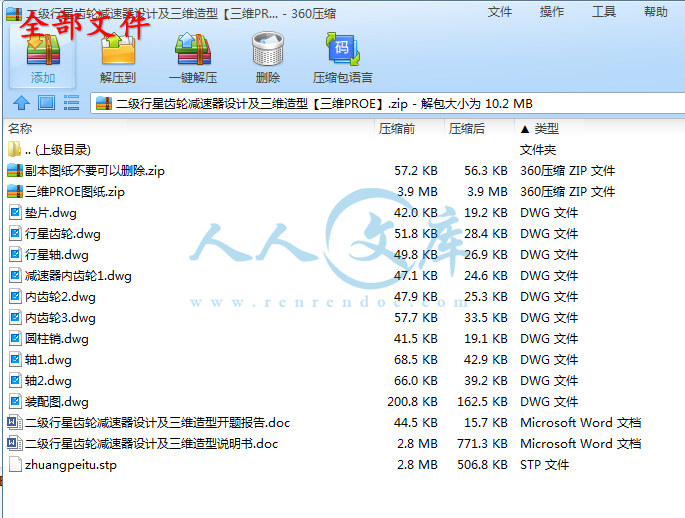Select the 圆柱销.dwg file icon
Screen dimensions: 685x518
(15, 338)
